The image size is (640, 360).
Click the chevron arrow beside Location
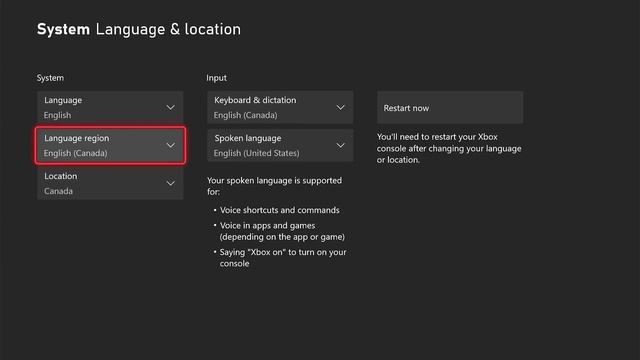(171, 183)
